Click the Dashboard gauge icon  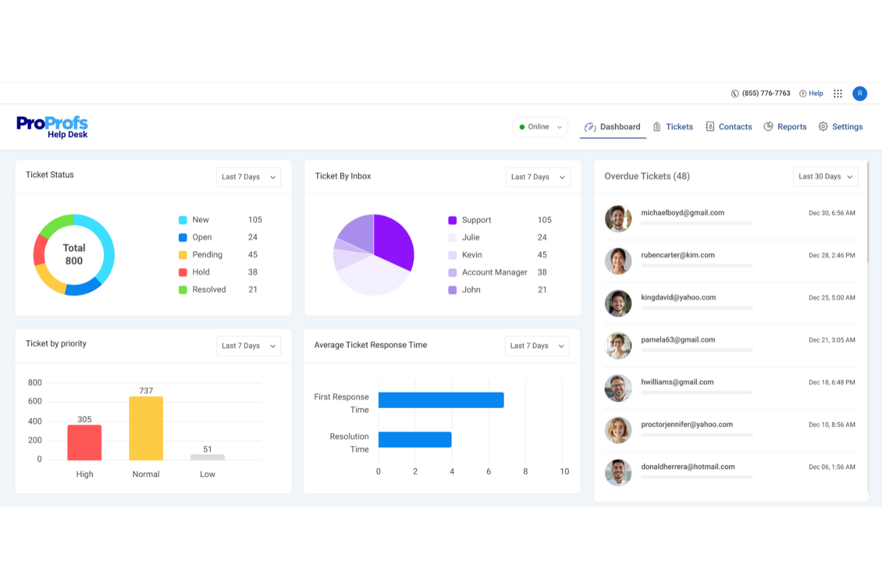[590, 127]
